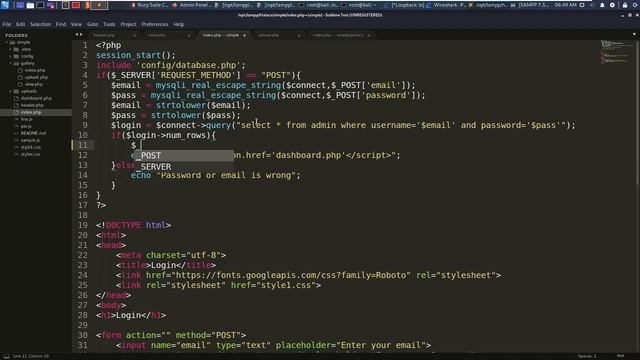Viewport: 640px width, 360px height.
Task: Click line number 9 in gutter
Action: pos(85,125)
